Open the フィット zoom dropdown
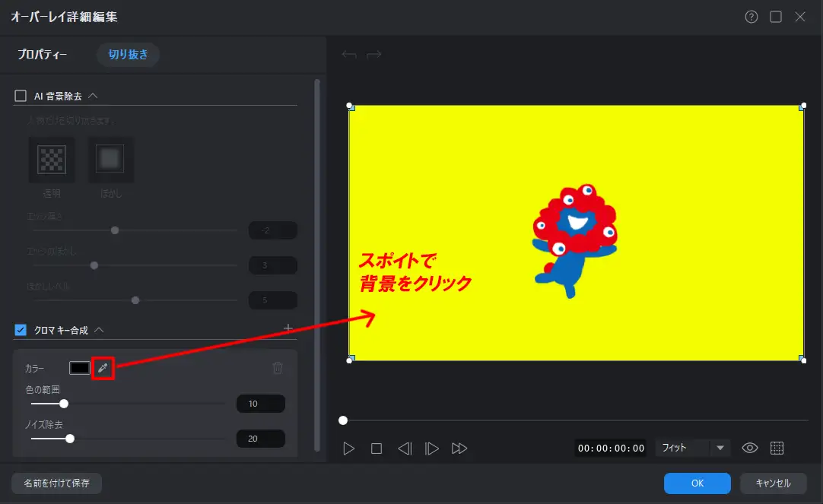 (x=720, y=448)
